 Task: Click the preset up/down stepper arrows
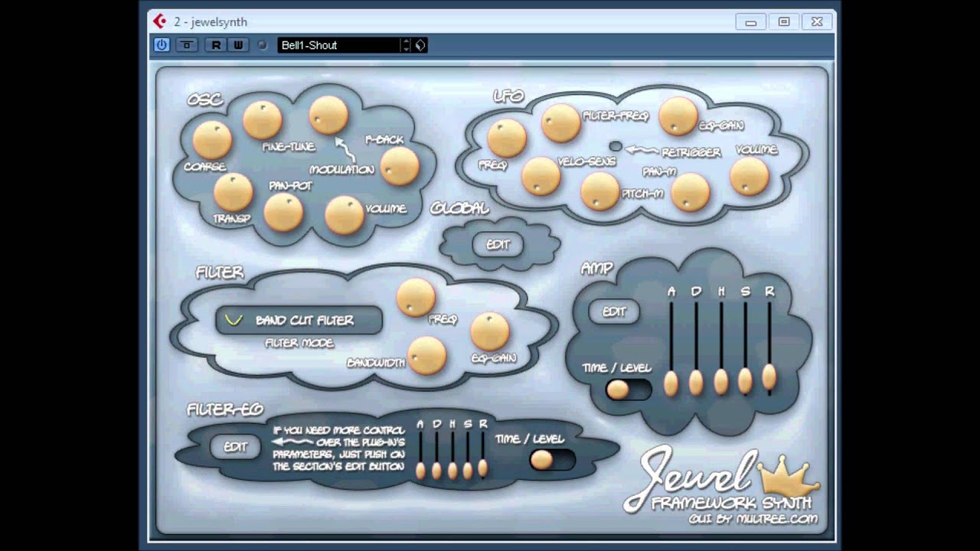point(407,45)
